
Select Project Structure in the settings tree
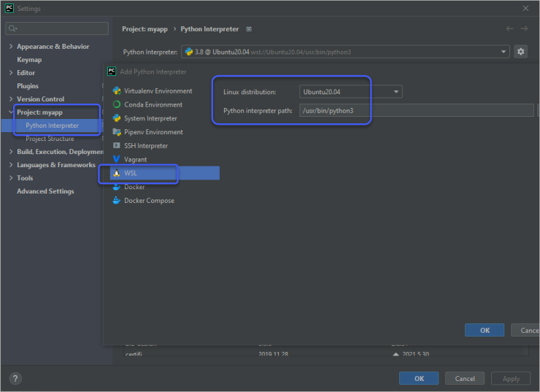[x=50, y=139]
